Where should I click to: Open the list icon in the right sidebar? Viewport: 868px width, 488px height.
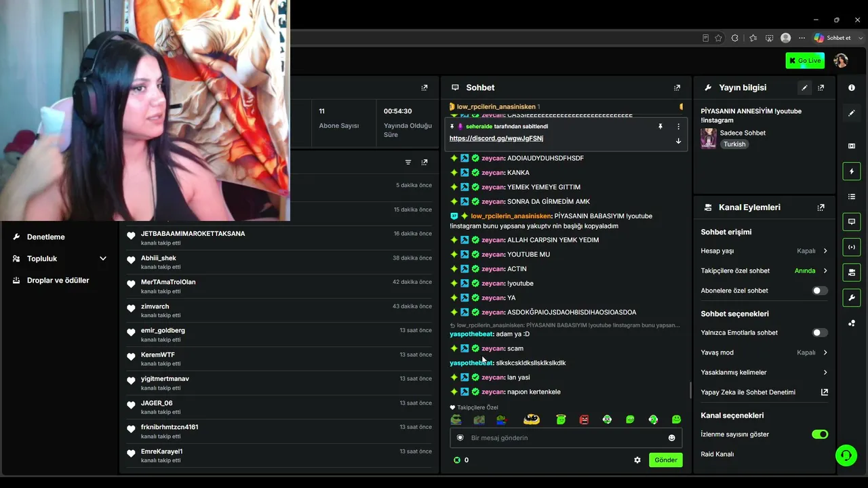point(852,197)
